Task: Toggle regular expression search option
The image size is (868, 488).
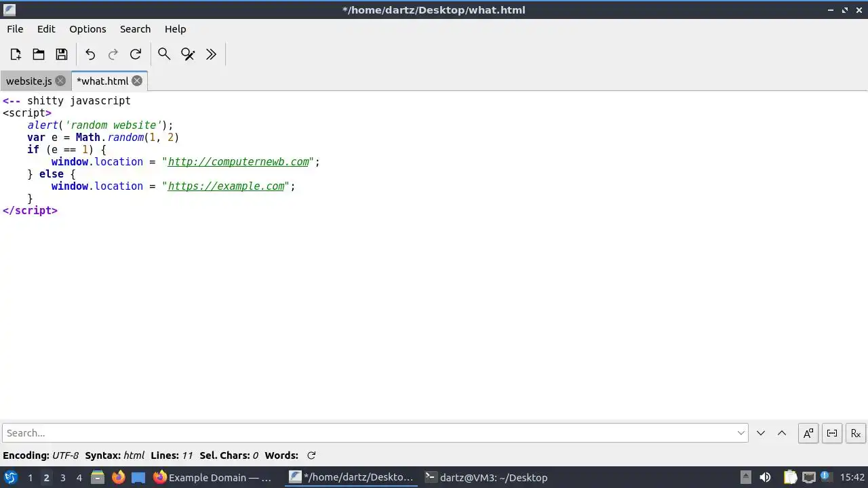Action: coord(856,433)
